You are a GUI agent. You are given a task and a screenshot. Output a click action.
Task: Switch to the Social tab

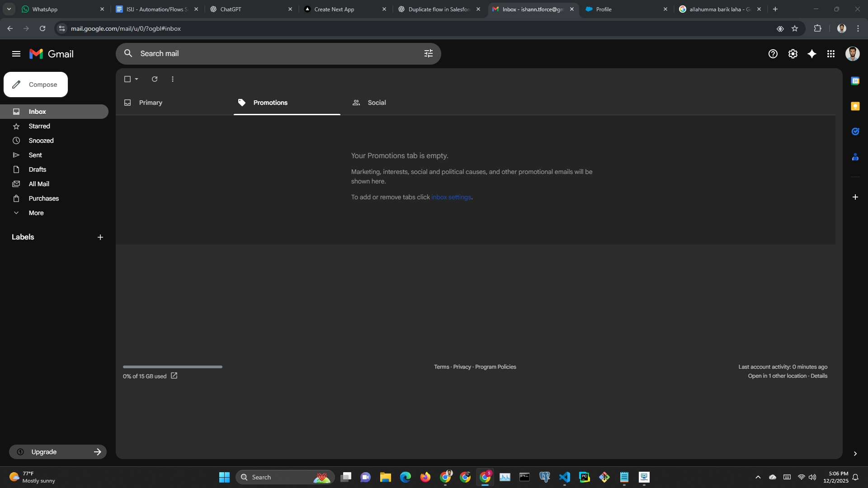pos(376,103)
